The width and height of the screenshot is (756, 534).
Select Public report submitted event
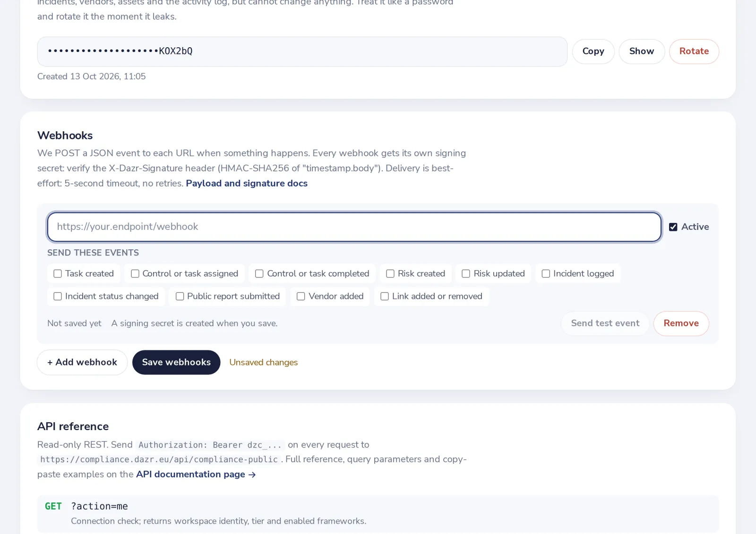pos(180,297)
